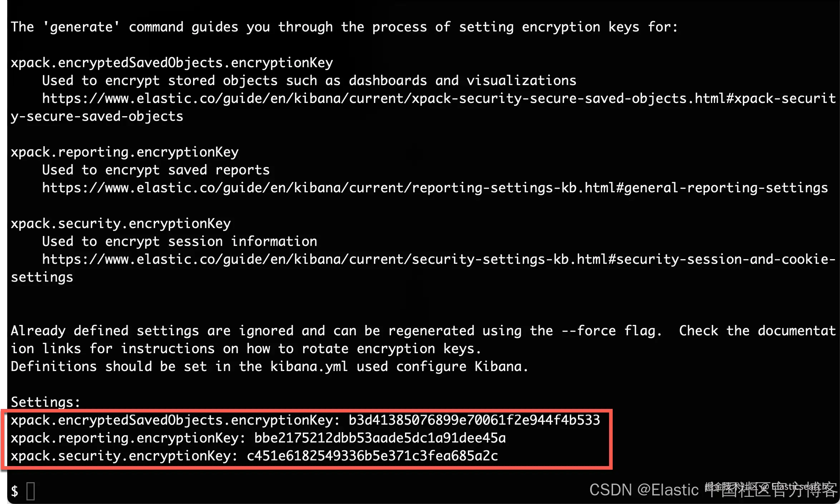Click the quoted 'generate' command word
Image resolution: width=840 pixels, height=504 pixels.
(x=81, y=27)
